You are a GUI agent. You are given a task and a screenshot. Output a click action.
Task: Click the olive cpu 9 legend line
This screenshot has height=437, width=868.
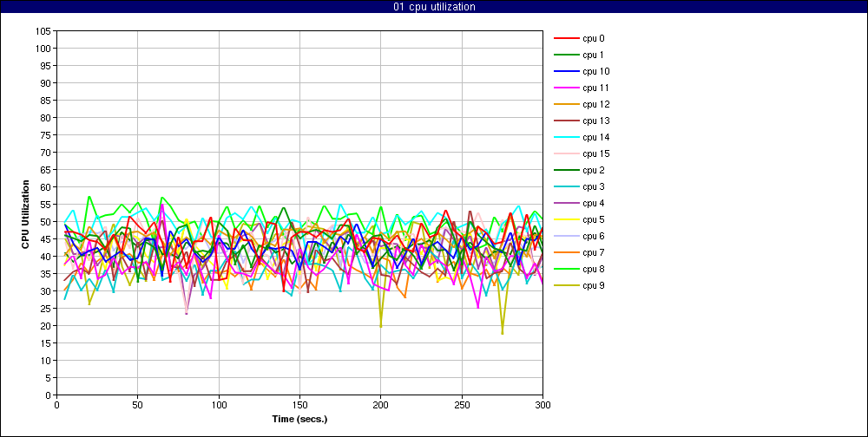pos(566,285)
